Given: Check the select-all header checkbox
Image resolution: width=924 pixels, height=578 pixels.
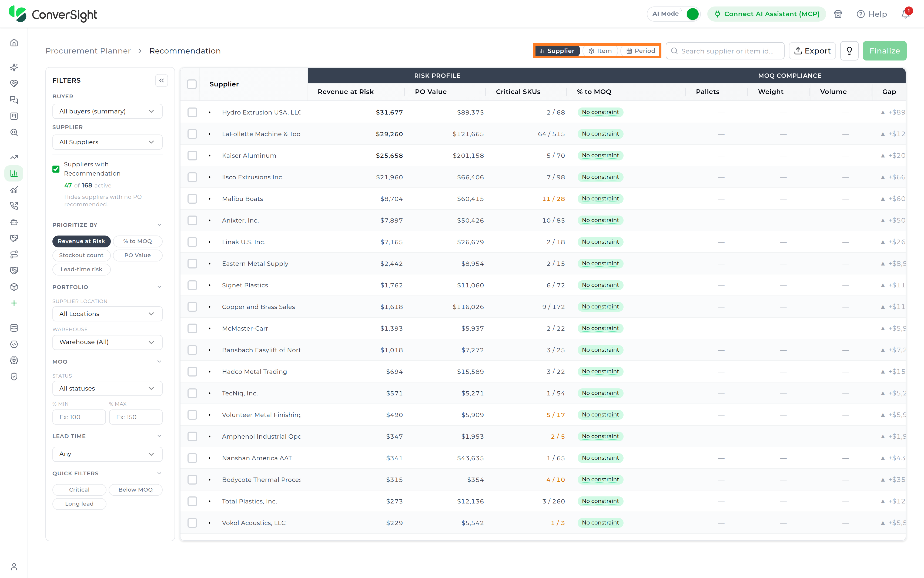Looking at the screenshot, I should pos(192,84).
